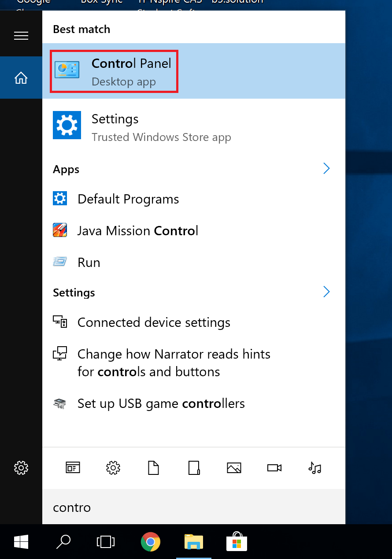Filter search results by settings
Viewport: 392px width, 559px height.
point(113,468)
